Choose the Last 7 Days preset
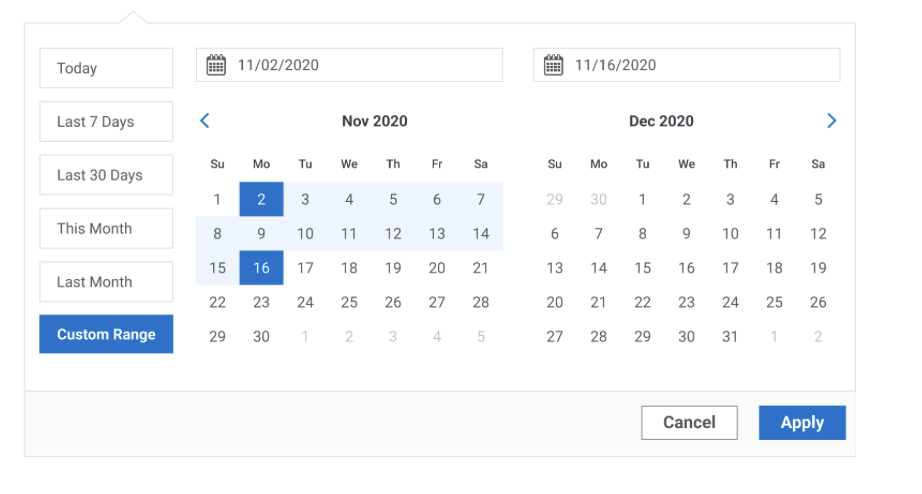The width and height of the screenshot is (922, 494). 106,122
